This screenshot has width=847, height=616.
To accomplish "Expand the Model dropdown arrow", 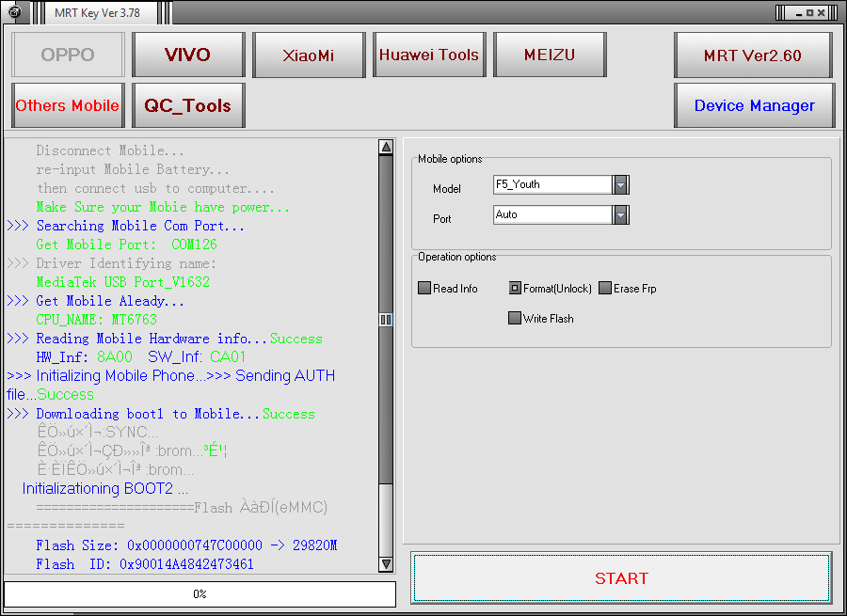I will click(x=621, y=184).
